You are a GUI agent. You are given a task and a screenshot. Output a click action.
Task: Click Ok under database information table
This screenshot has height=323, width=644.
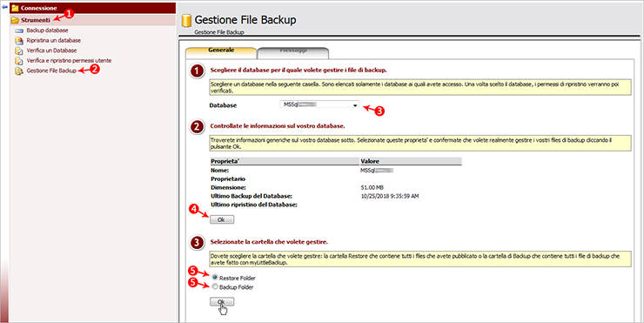[222, 220]
